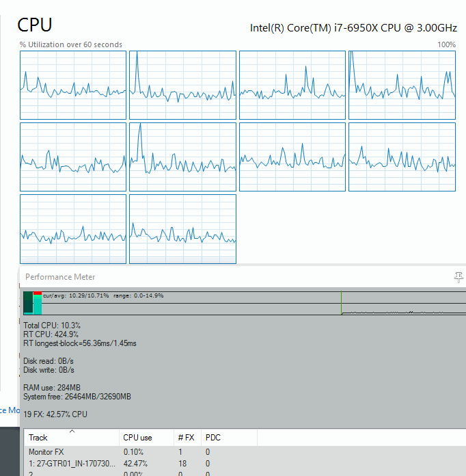
Task: Click the green marker in CPU history graph
Action: tap(342, 303)
